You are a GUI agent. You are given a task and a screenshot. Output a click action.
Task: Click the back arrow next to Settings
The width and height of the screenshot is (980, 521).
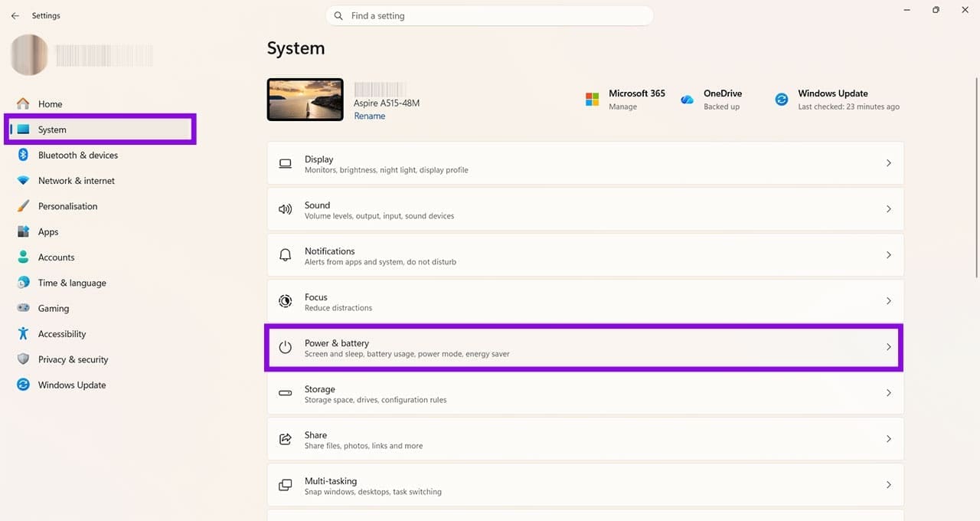tap(15, 15)
